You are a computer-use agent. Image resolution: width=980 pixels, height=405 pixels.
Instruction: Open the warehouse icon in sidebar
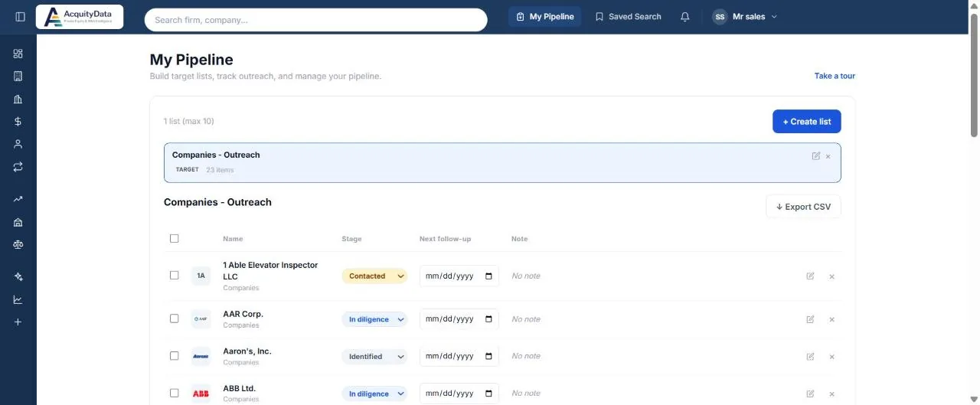(18, 222)
